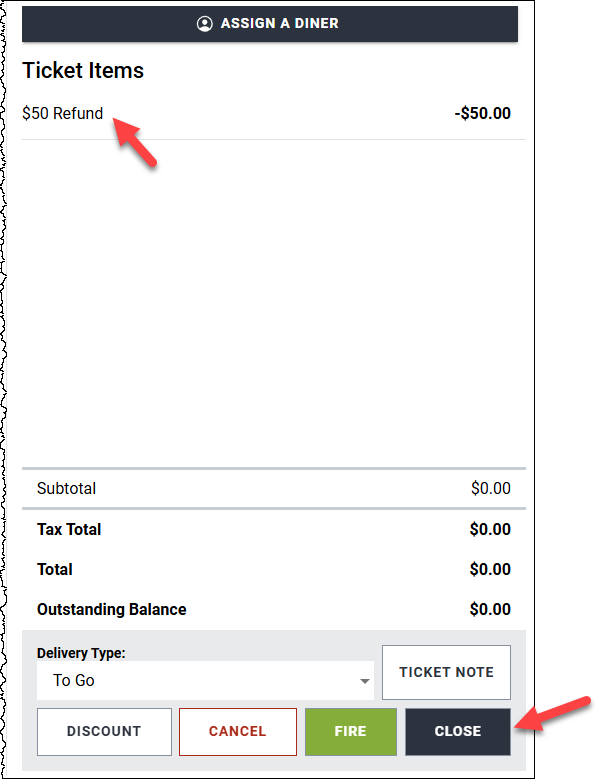The height and width of the screenshot is (779, 605).
Task: Click the -$50.00 refund amount
Action: click(x=482, y=113)
